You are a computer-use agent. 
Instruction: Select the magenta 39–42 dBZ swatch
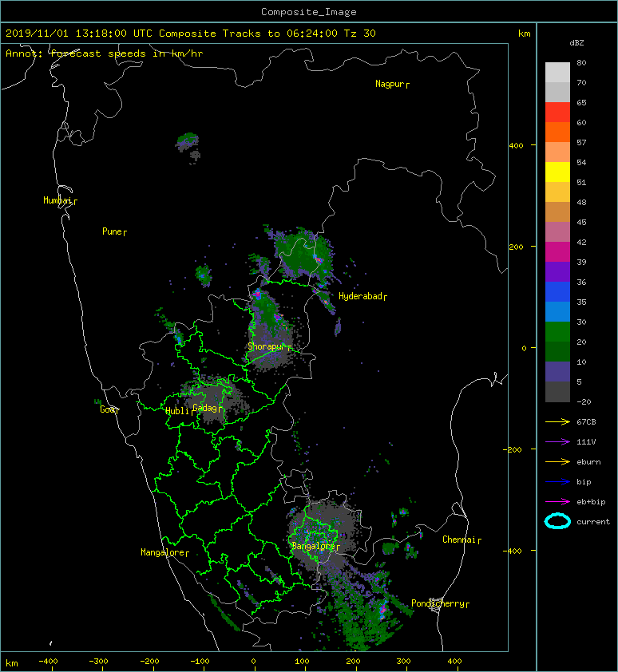click(557, 252)
